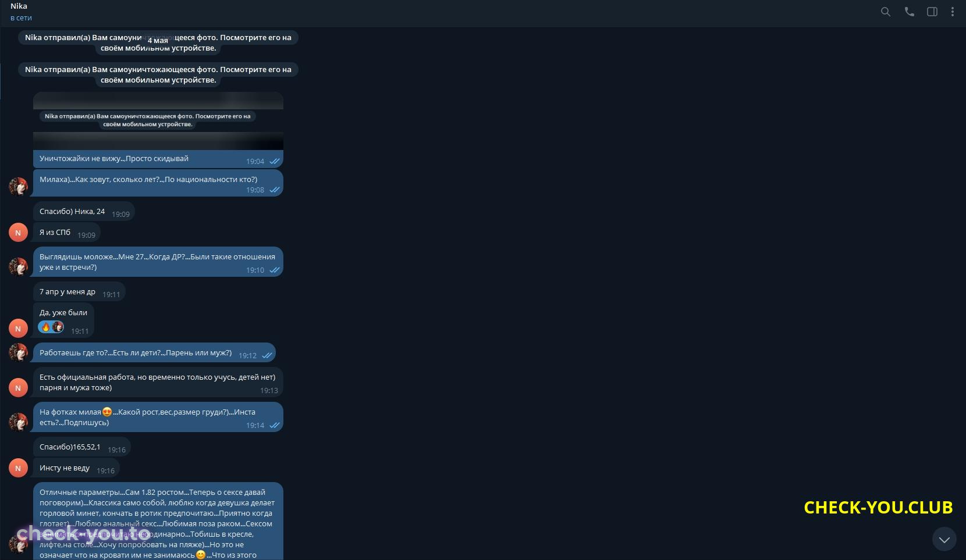Select message starting 'На фотках милая'
Viewport: 966px width, 560px height.
click(x=158, y=418)
